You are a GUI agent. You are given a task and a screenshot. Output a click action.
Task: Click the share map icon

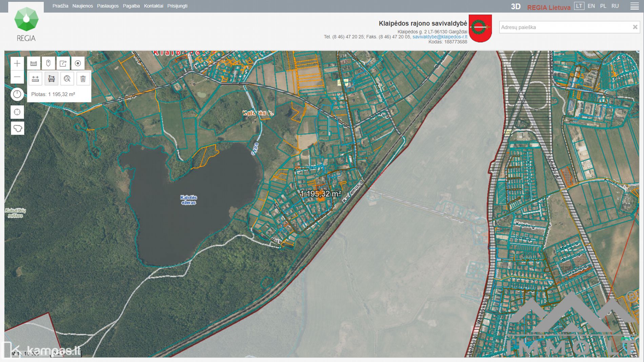[63, 63]
